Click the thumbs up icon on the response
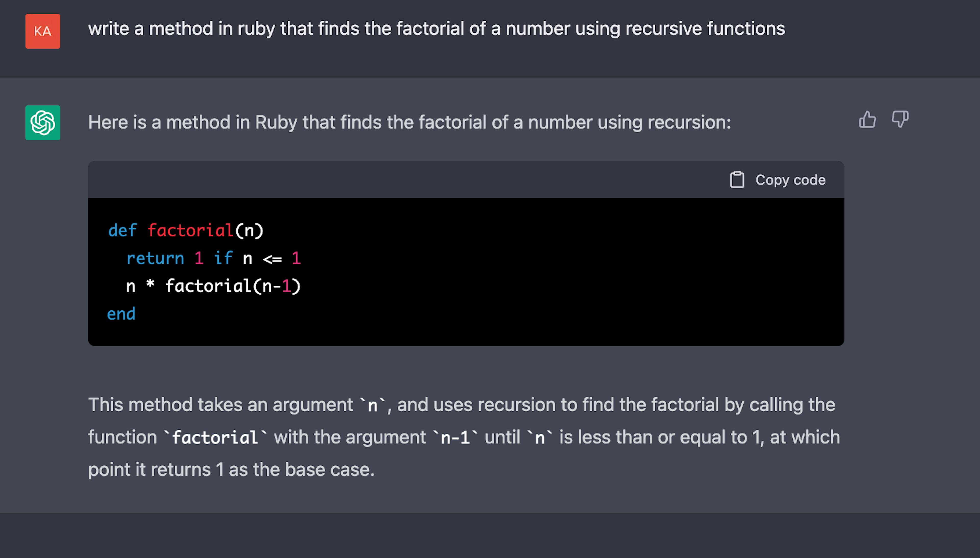 tap(867, 120)
